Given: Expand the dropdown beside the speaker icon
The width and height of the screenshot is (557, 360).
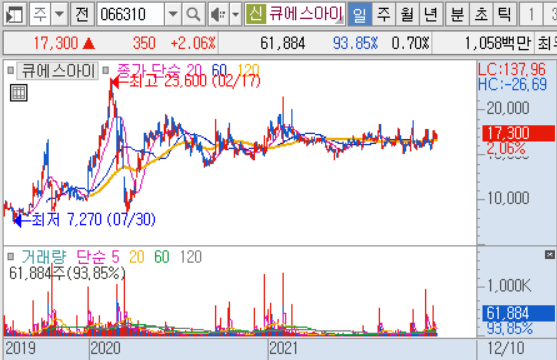Looking at the screenshot, I should tap(236, 15).
